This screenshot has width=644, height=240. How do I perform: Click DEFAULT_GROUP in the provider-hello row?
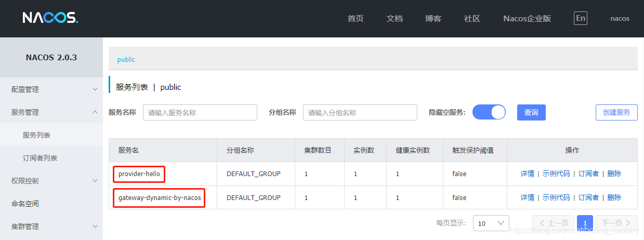click(254, 174)
